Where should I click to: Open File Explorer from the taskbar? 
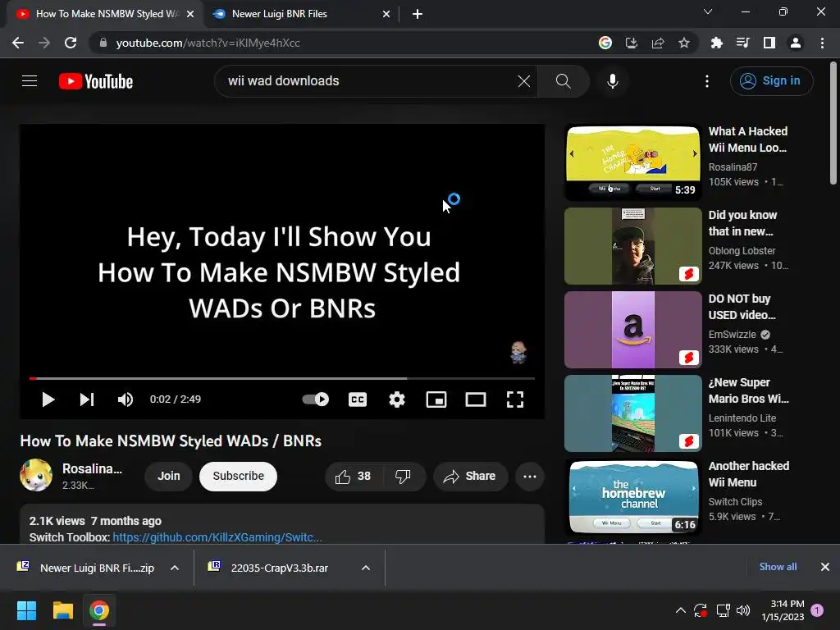62,610
